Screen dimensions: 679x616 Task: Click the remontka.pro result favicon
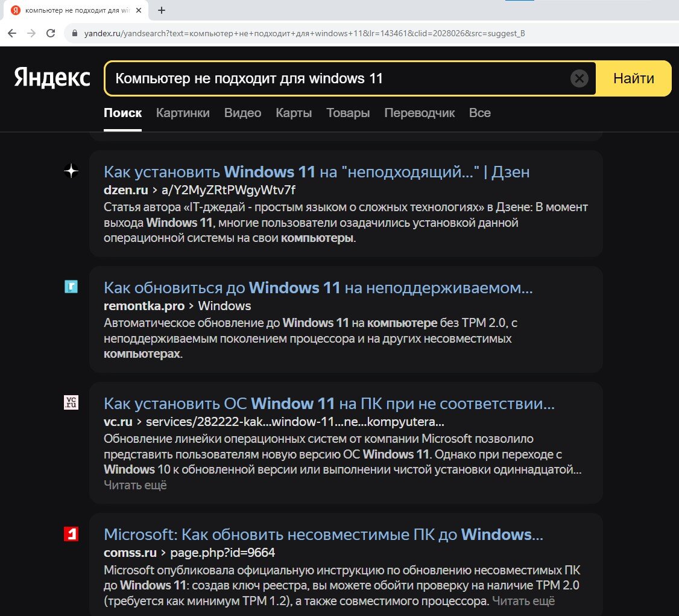point(71,287)
